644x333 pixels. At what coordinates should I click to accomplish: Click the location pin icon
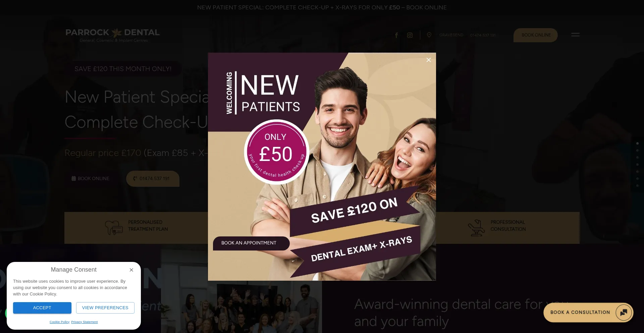click(x=429, y=35)
